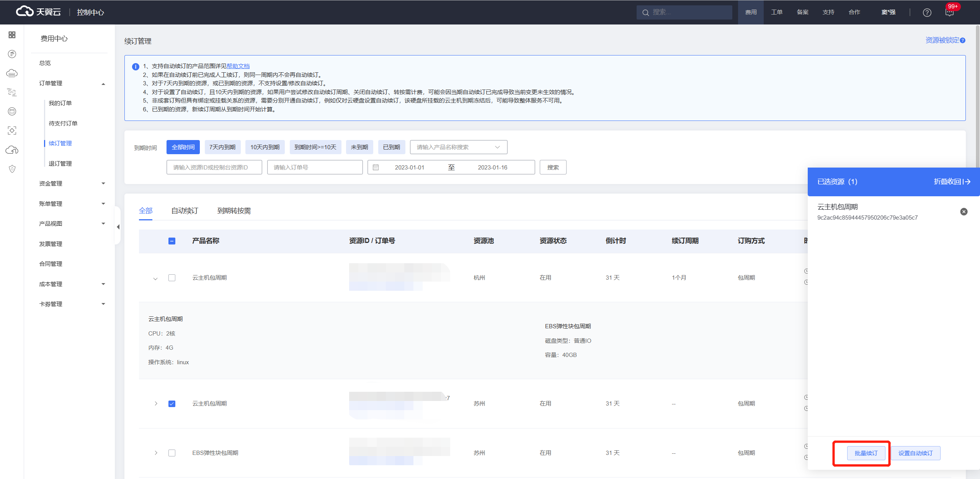The height and width of the screenshot is (479, 980).
Task: Click the search magnifier icon in top bar
Action: pyautogui.click(x=645, y=13)
